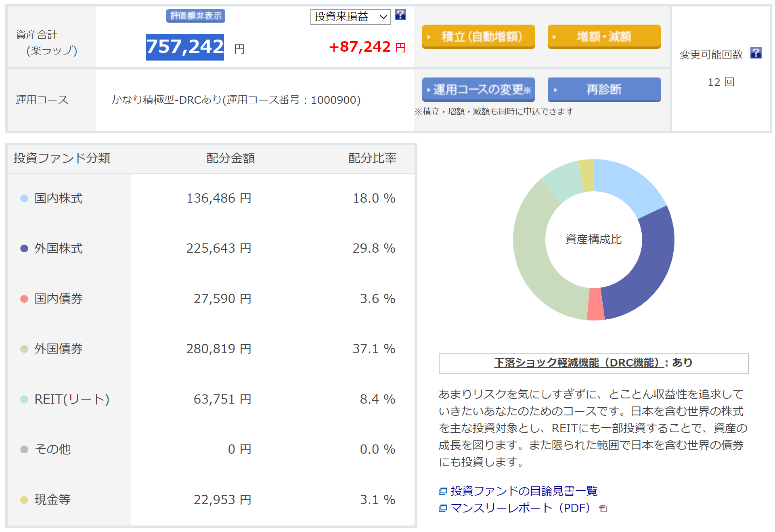This screenshot has height=532, width=775.
Task: Click the 積立(自動増額) button
Action: (x=478, y=37)
